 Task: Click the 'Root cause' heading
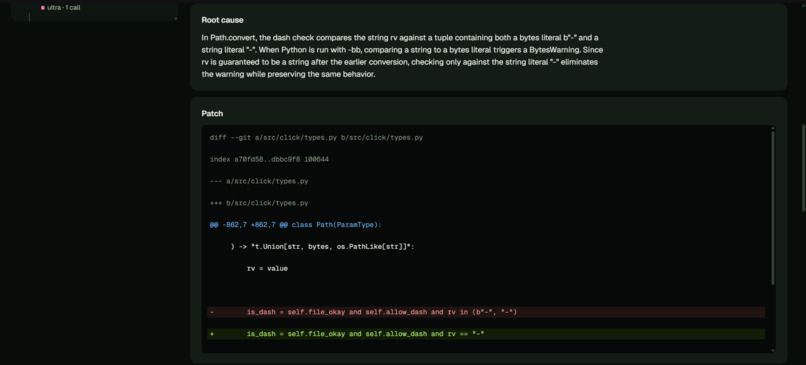point(222,20)
